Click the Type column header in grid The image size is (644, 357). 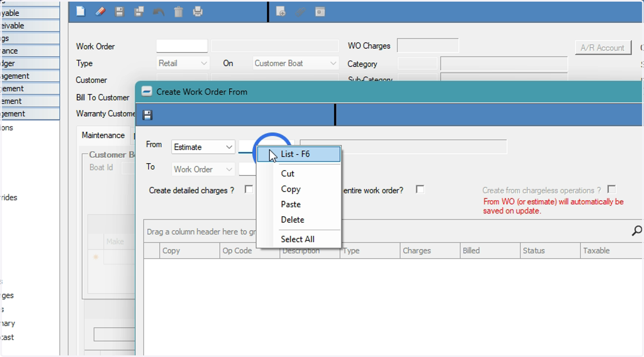coord(370,251)
